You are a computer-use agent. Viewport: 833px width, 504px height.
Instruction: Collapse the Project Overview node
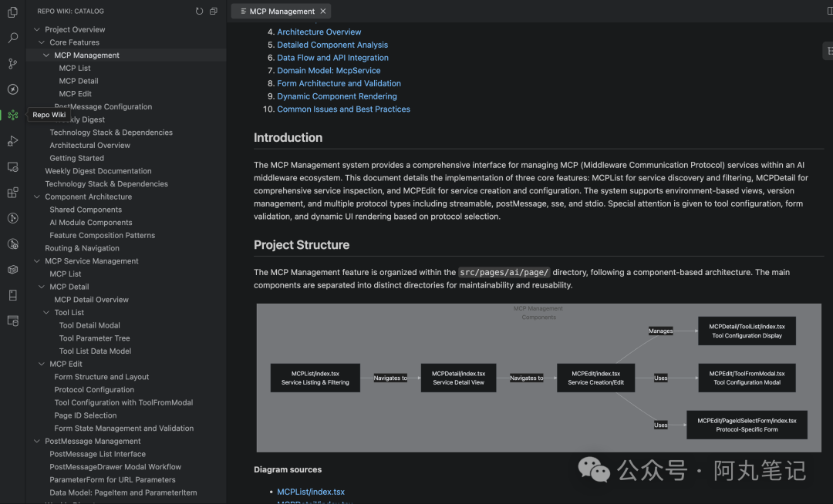coord(37,30)
